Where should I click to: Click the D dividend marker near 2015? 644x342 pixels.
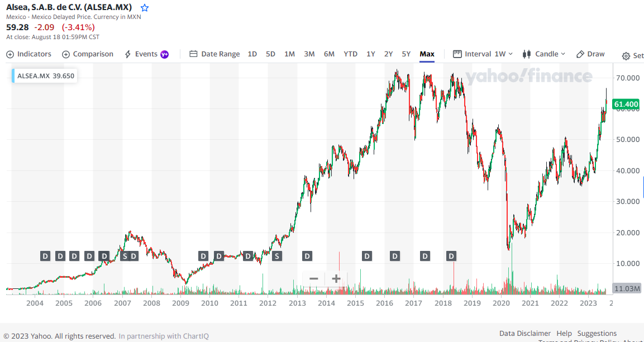tap(367, 256)
